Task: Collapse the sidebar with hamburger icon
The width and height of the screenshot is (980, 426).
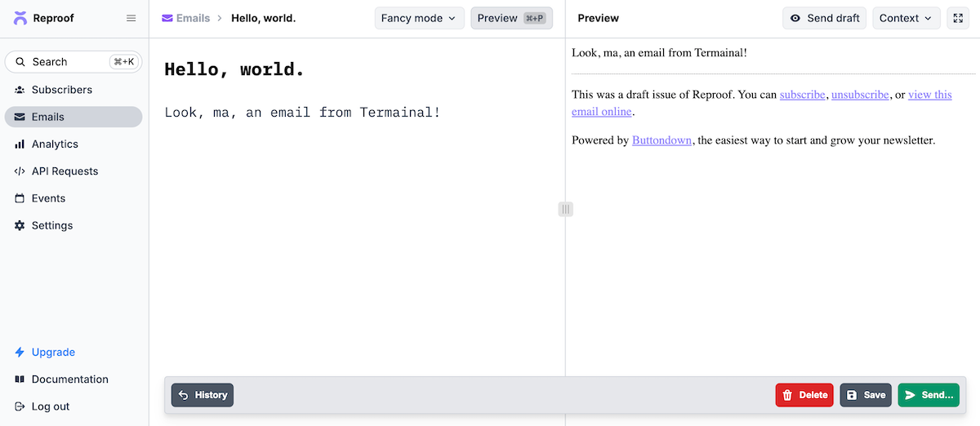Action: click(x=131, y=18)
